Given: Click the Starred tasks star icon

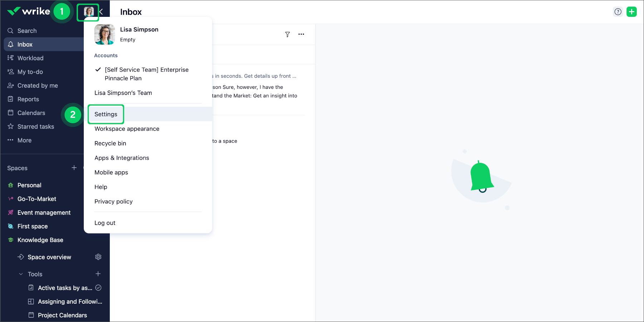Looking at the screenshot, I should (10, 126).
